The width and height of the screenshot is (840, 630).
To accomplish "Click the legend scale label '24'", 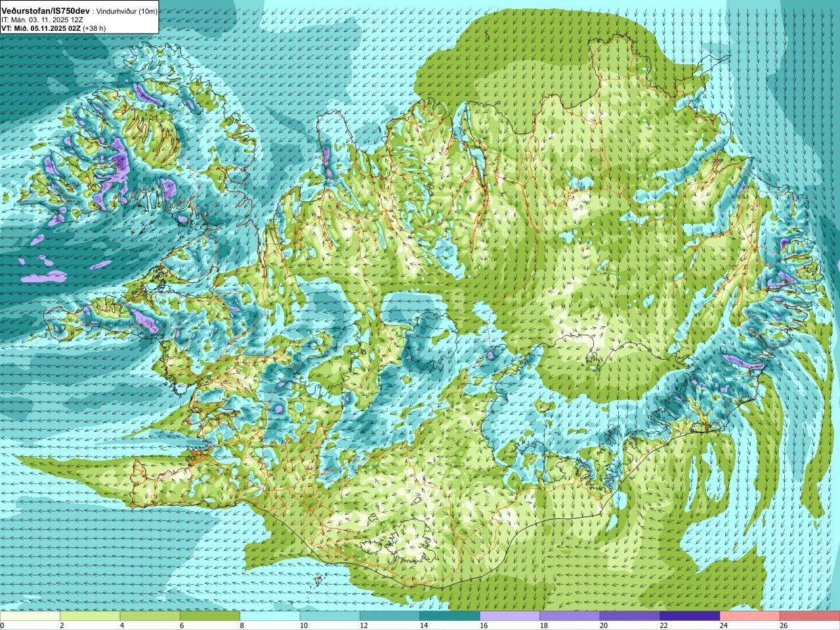I will coord(724,625).
